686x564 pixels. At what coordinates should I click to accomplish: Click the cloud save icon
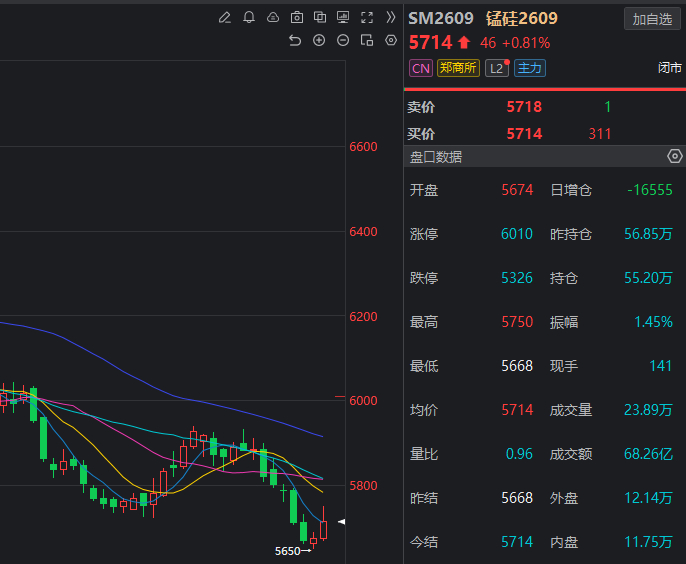point(273,18)
